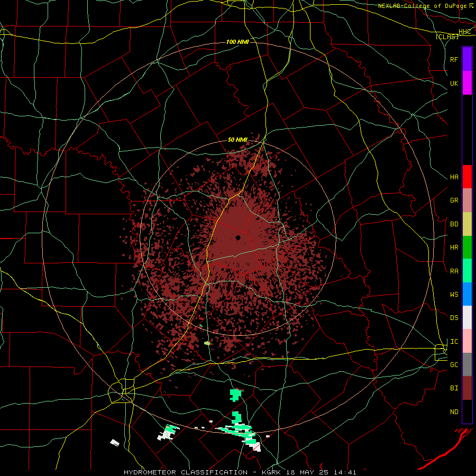The height and width of the screenshot is (476, 476).
Task: Click the HR legend label
Action: pos(454,248)
